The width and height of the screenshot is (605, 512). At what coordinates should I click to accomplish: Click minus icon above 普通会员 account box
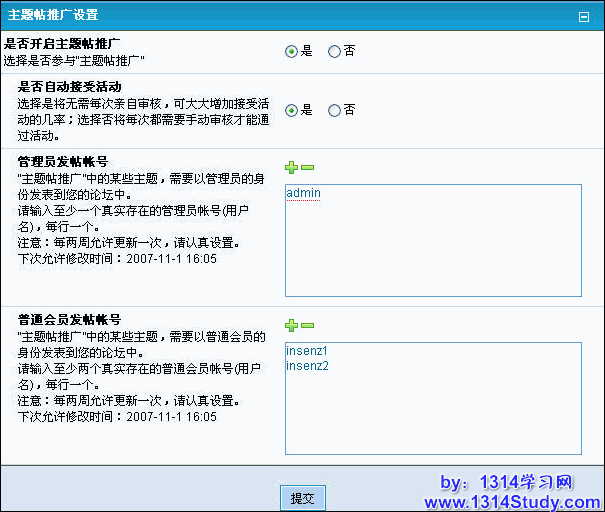307,326
